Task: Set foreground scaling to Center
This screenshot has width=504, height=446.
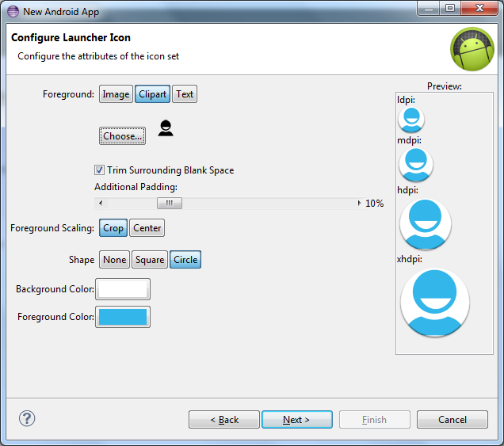Action: [147, 228]
